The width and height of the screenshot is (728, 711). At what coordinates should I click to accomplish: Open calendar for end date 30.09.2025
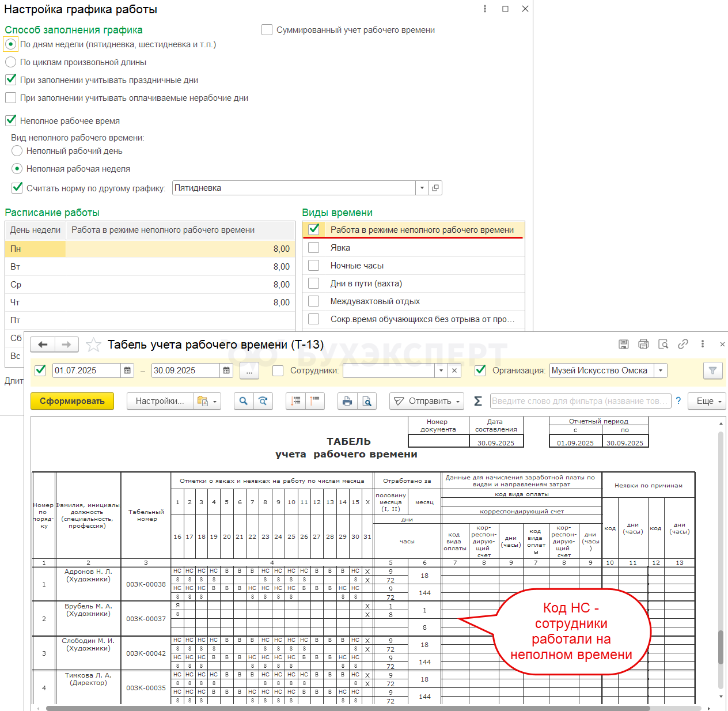[226, 370]
